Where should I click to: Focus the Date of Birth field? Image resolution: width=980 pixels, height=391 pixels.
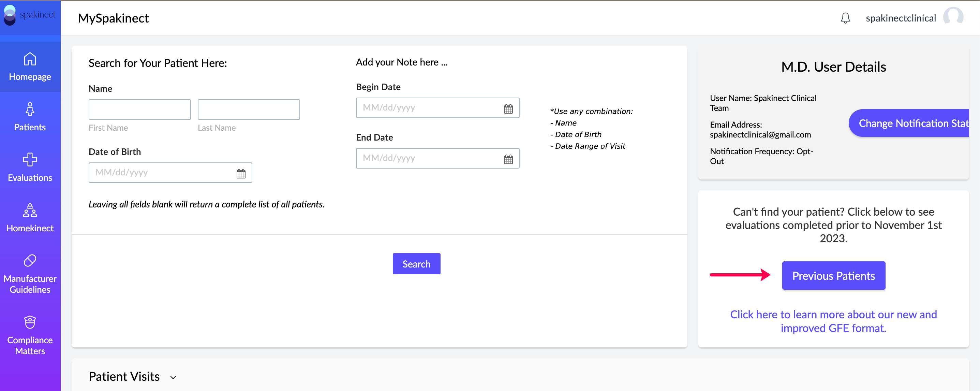170,172
